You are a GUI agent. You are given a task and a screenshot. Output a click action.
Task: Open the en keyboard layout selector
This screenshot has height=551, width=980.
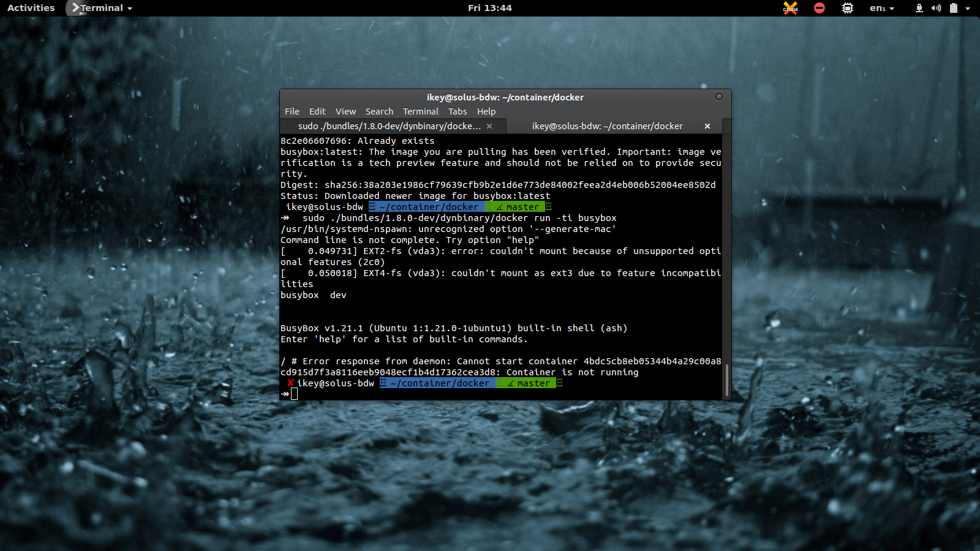[881, 8]
